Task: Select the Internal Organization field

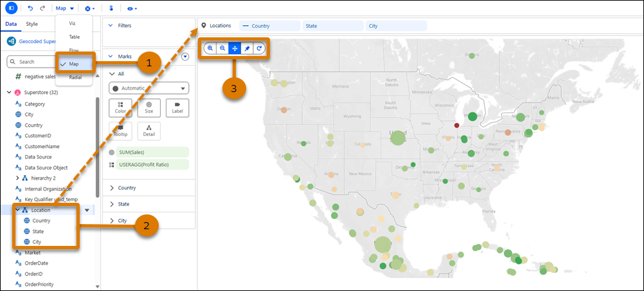Action: coord(48,189)
